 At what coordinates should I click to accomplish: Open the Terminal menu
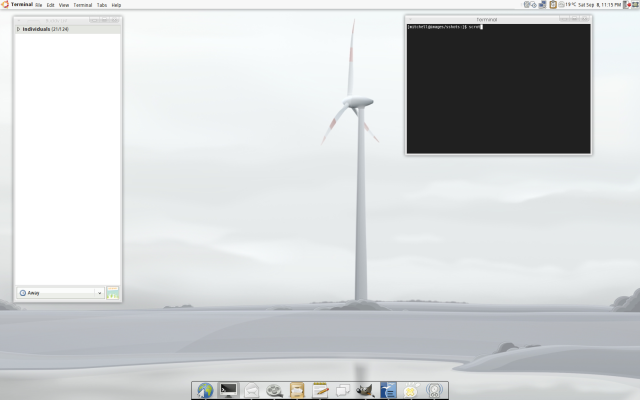point(83,5)
